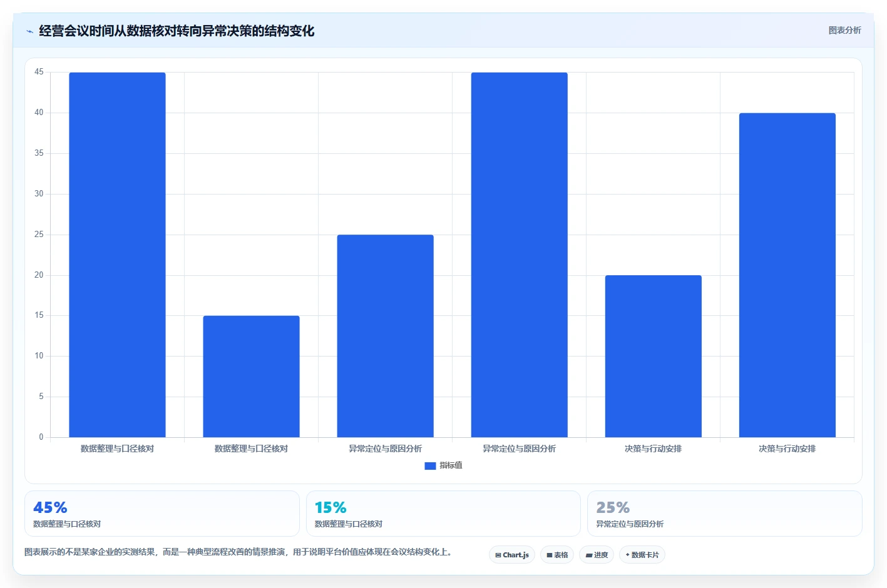Click the x-axis label under the second 45 bar

coord(519,449)
